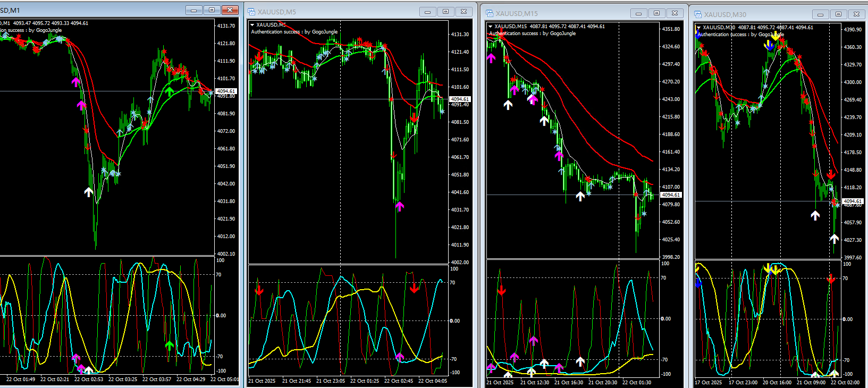Click the chart icon in the XAUUSD,M15 title bar
Screen dimensions: 868x388
[x=490, y=13]
